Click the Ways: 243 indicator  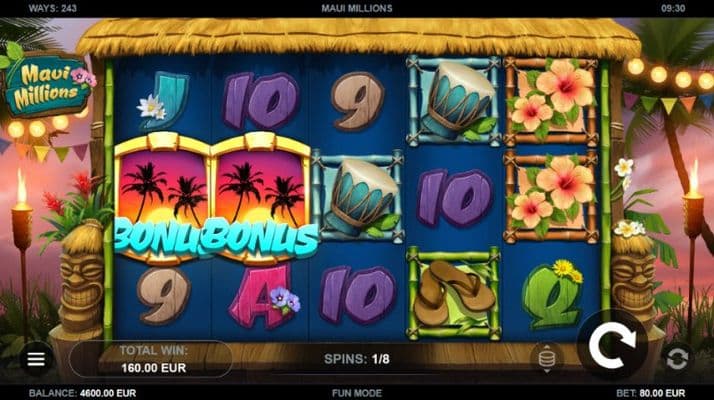pos(52,8)
